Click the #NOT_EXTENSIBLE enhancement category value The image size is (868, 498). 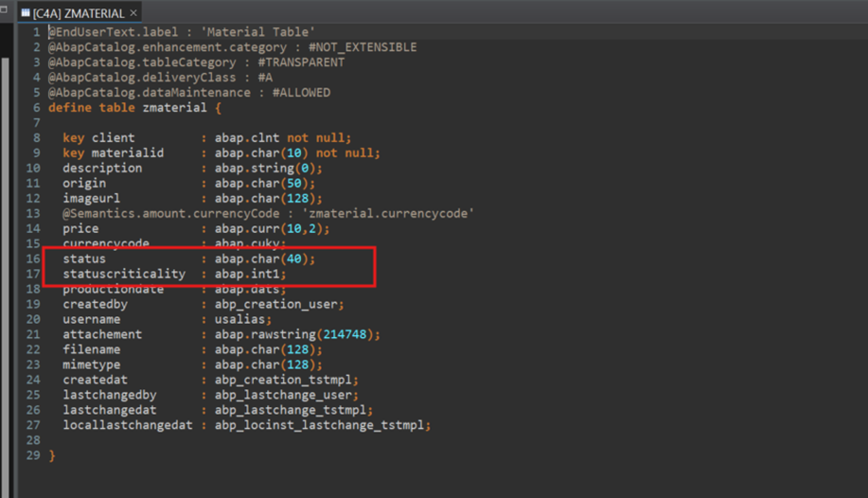point(363,47)
